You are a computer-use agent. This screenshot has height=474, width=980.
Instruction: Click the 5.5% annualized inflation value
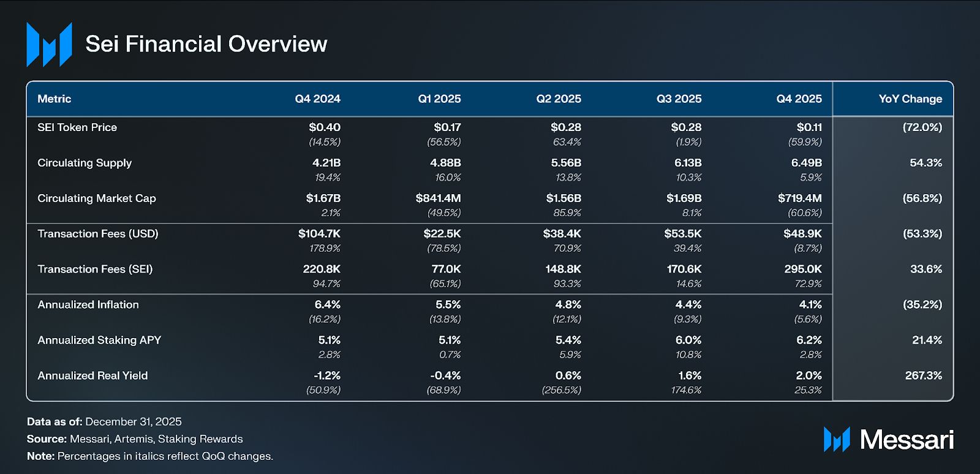click(448, 304)
